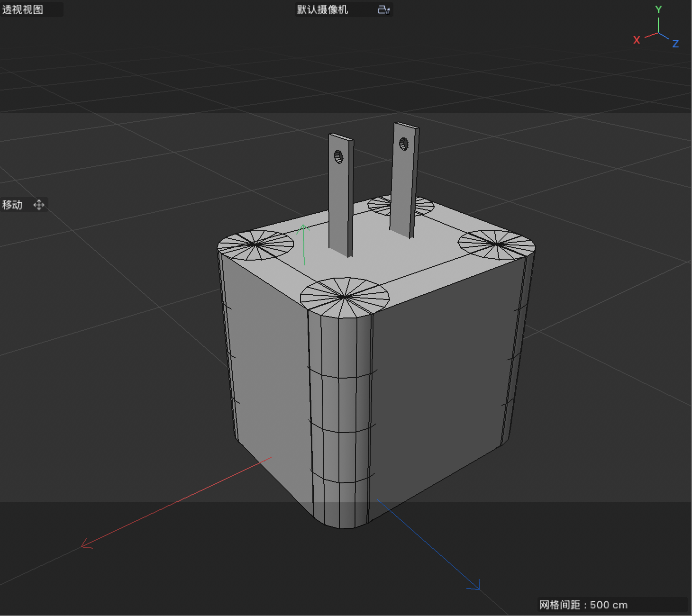Click the camera switch icon beside 默认摄像机
This screenshot has height=616, width=692.
pos(383,9)
